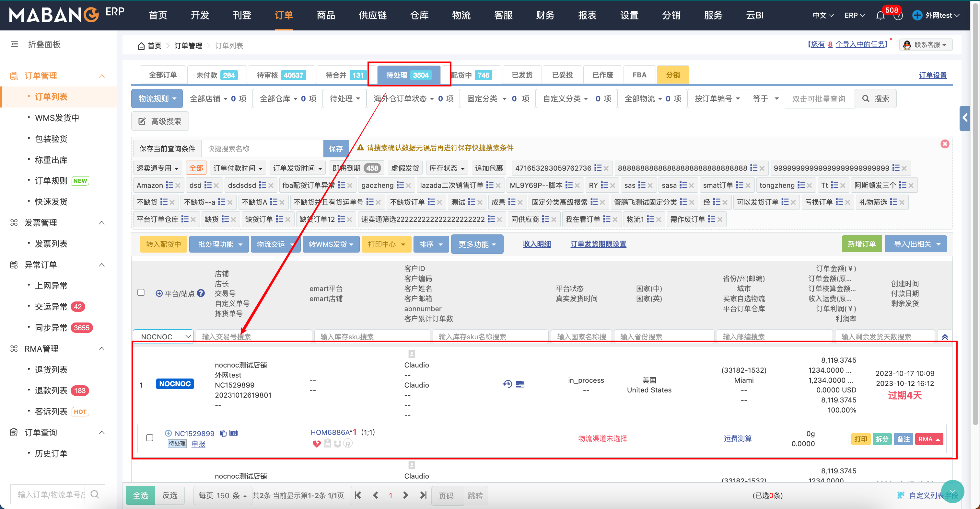Open the 订单 top menu
This screenshot has width=980, height=509.
coord(284,15)
